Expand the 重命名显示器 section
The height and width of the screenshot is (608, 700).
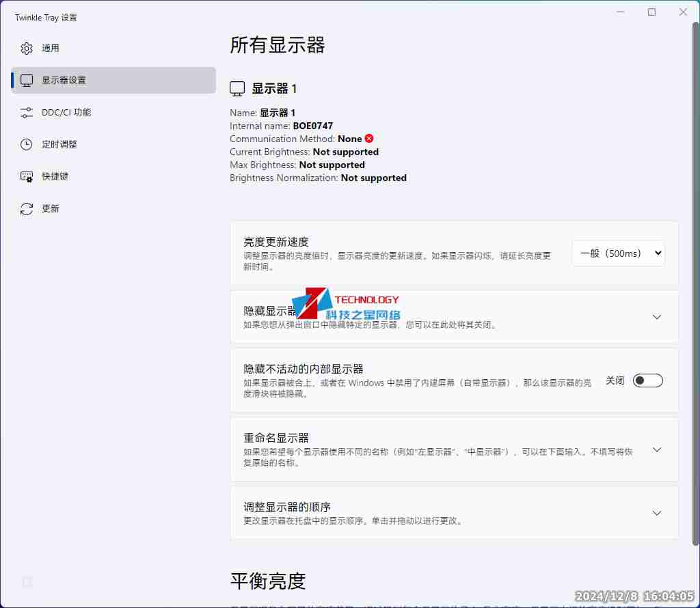pos(657,450)
